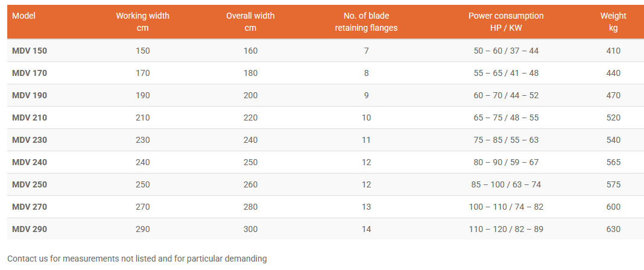Select the MDV 150 model row label

coord(30,51)
